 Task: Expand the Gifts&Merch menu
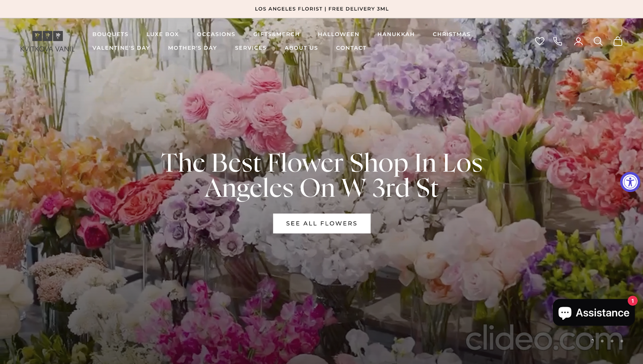point(276,34)
